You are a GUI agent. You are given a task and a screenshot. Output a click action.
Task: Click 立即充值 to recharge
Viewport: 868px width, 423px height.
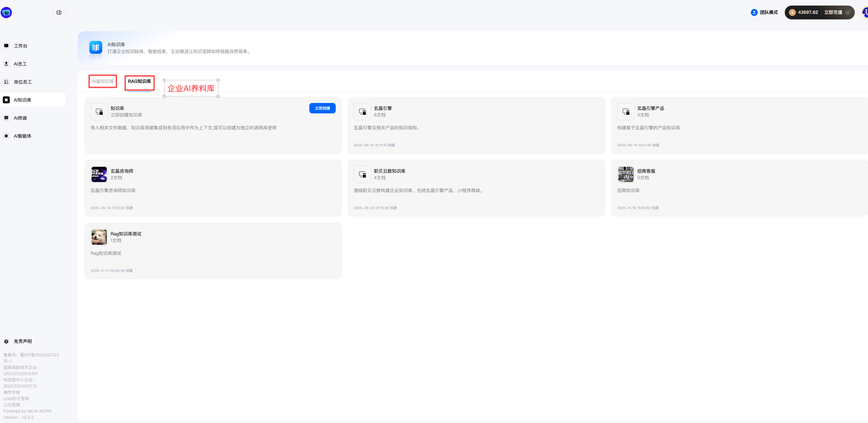coord(833,12)
